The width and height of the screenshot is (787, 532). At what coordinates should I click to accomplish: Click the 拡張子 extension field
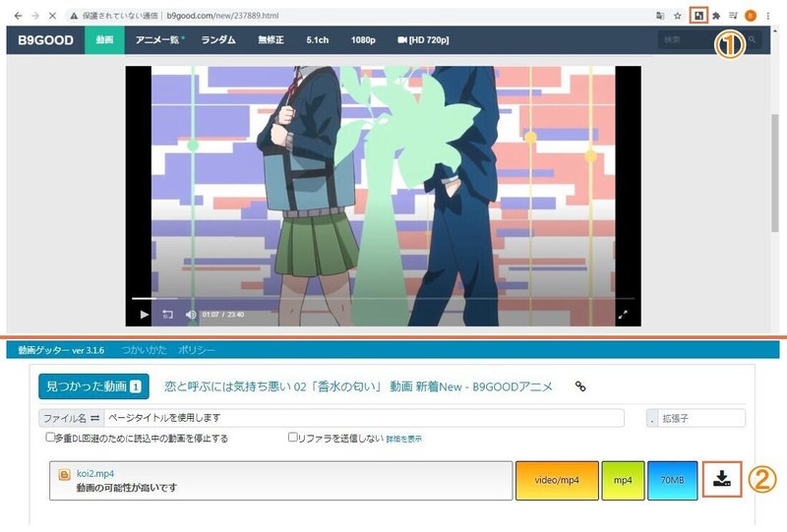tap(701, 418)
